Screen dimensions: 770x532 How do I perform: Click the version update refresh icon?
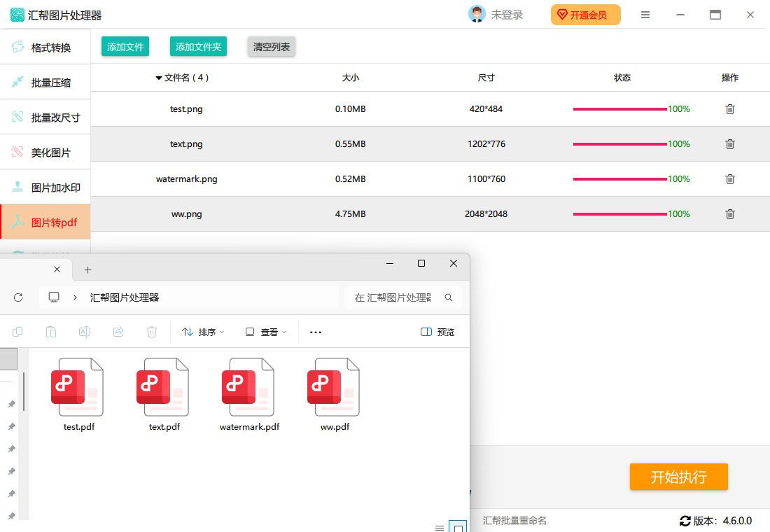pyautogui.click(x=685, y=521)
